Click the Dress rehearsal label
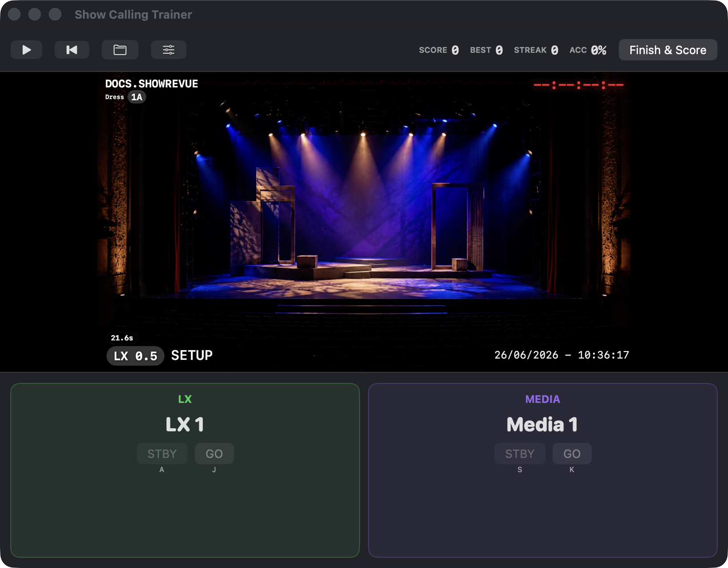Screen dimensions: 728x568 pyautogui.click(x=115, y=97)
